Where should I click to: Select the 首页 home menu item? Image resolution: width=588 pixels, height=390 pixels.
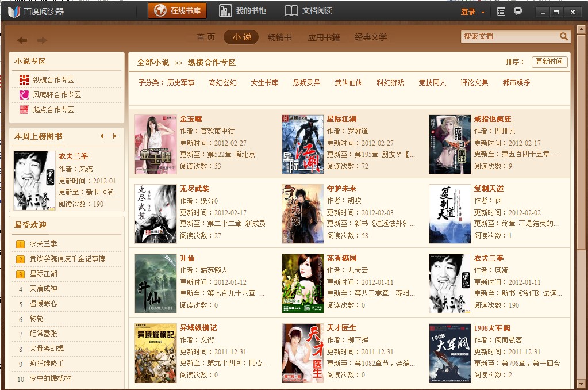point(206,37)
